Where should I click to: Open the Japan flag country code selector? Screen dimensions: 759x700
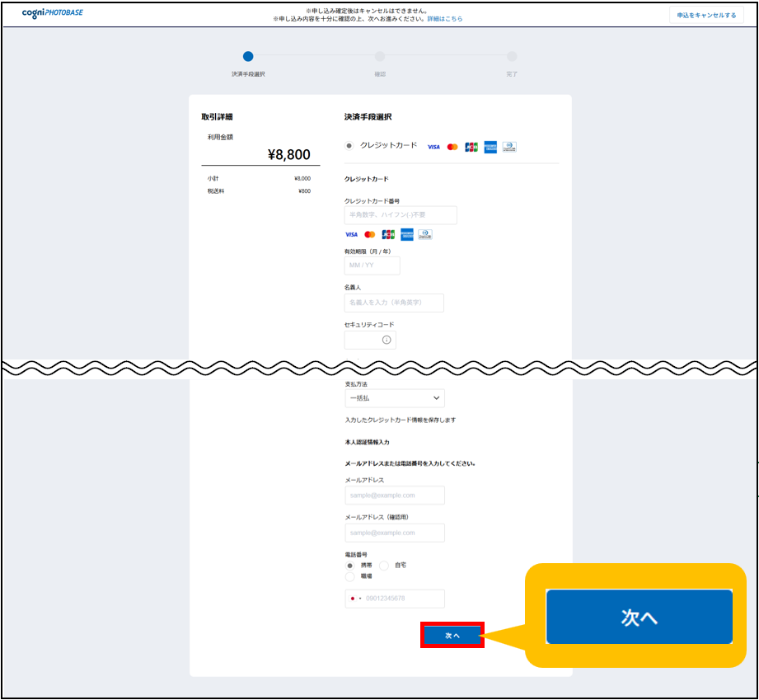tap(355, 599)
